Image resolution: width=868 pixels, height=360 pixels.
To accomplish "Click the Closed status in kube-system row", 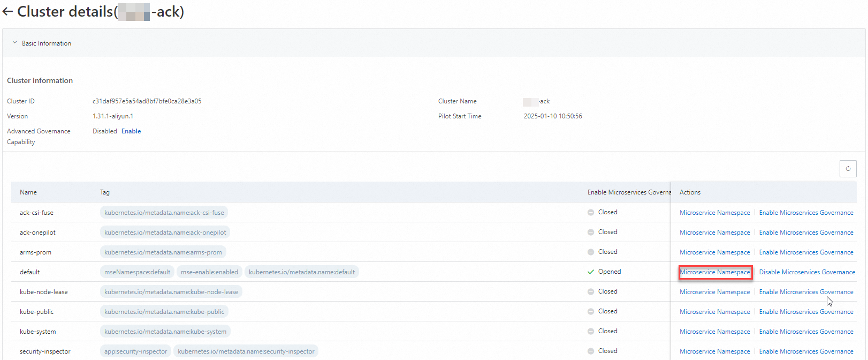I will point(603,331).
